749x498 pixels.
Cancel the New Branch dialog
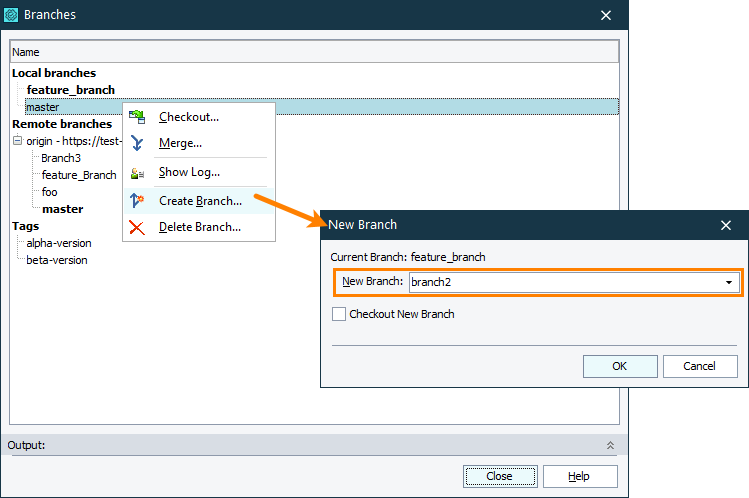pos(700,366)
